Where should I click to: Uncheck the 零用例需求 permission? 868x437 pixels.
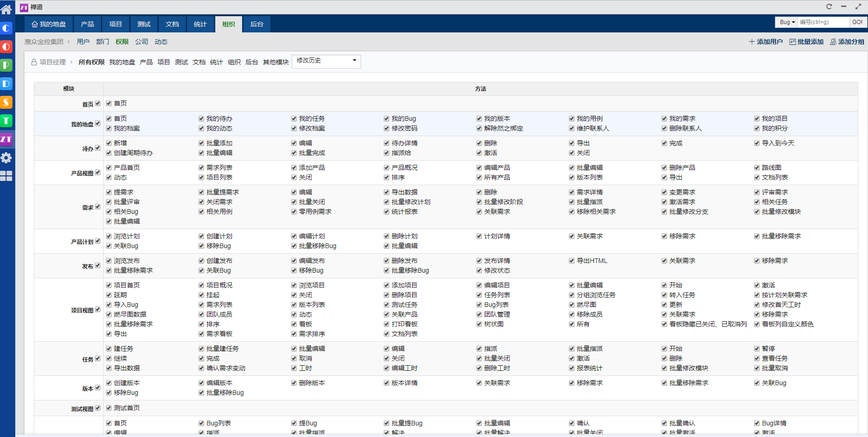click(x=294, y=212)
